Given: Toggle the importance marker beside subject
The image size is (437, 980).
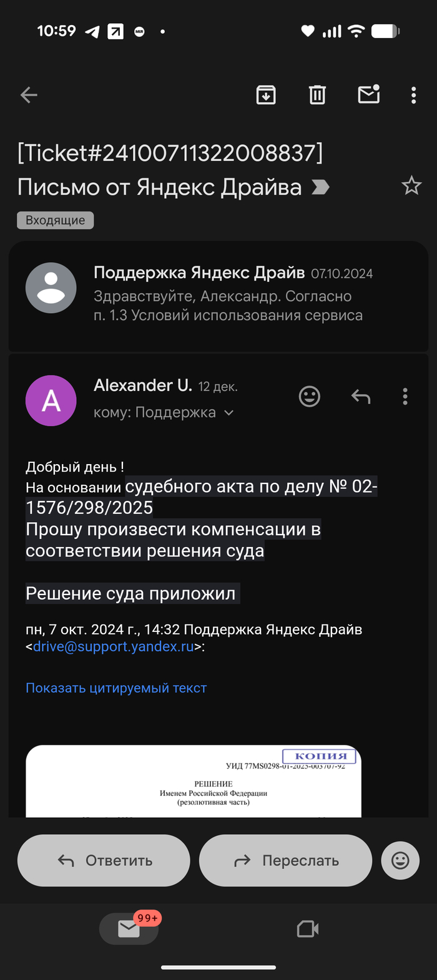Looking at the screenshot, I should (320, 187).
